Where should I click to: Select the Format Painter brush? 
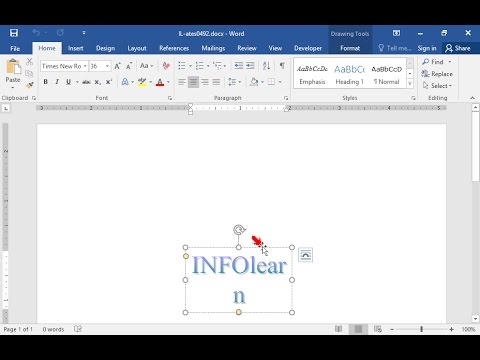tap(30, 85)
